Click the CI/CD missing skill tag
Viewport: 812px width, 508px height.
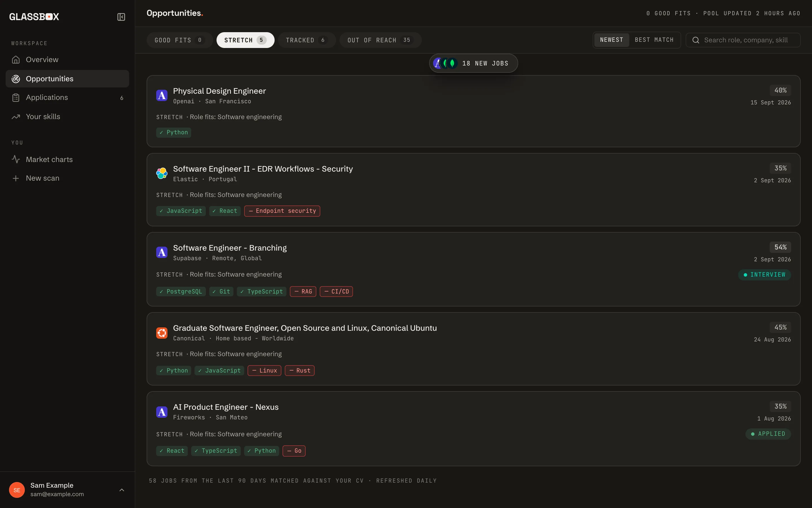pyautogui.click(x=336, y=292)
